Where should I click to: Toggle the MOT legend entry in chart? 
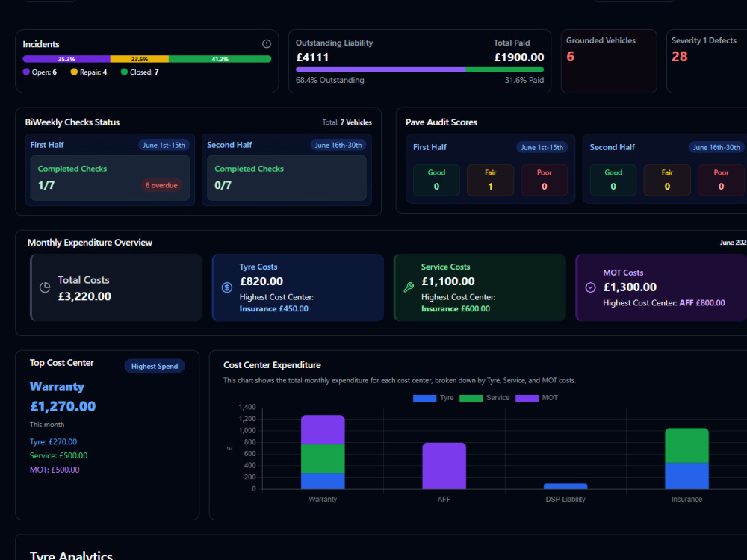pyautogui.click(x=536, y=398)
